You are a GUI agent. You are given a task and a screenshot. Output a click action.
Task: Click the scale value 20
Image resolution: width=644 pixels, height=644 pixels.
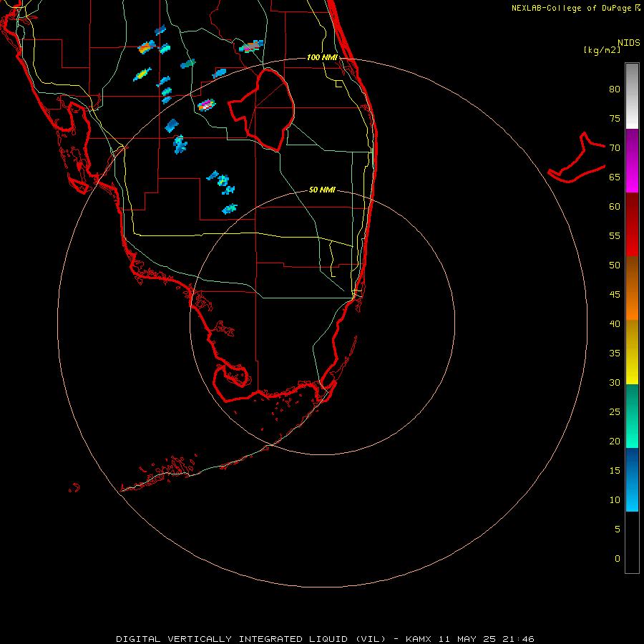point(615,441)
